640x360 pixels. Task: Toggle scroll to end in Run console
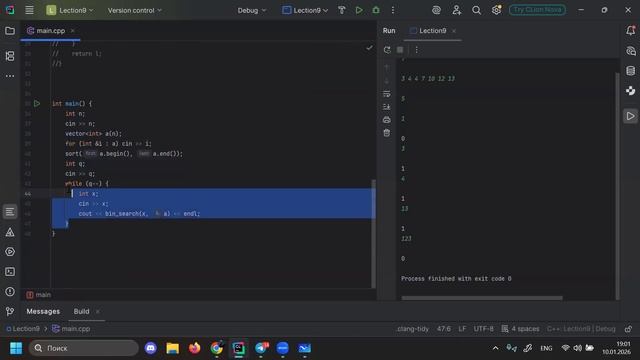pos(387,107)
